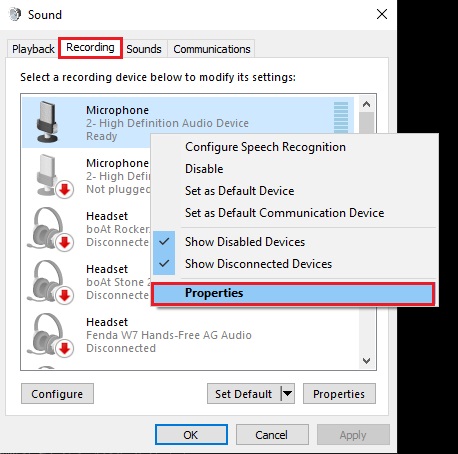Click the device list scroll up arrow
The height and width of the screenshot is (454, 458).
367,104
